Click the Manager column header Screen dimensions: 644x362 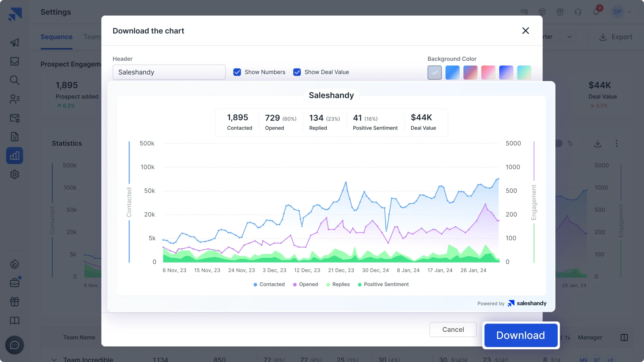click(590, 337)
